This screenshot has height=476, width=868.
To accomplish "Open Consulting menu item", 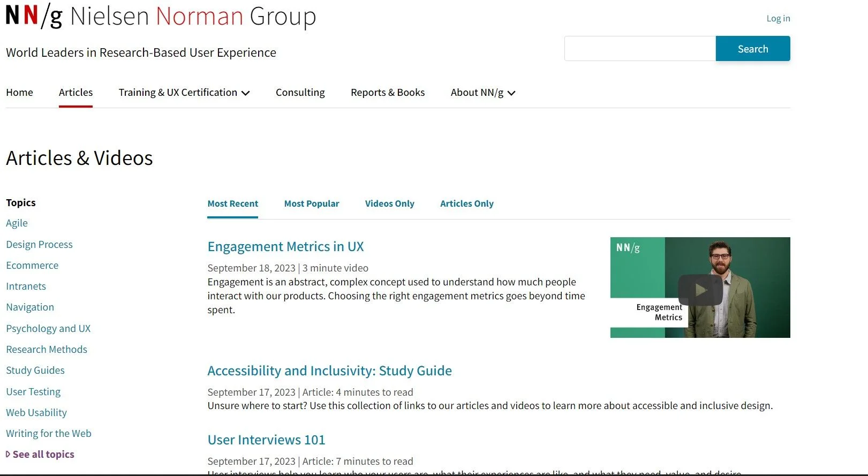I will click(x=300, y=93).
